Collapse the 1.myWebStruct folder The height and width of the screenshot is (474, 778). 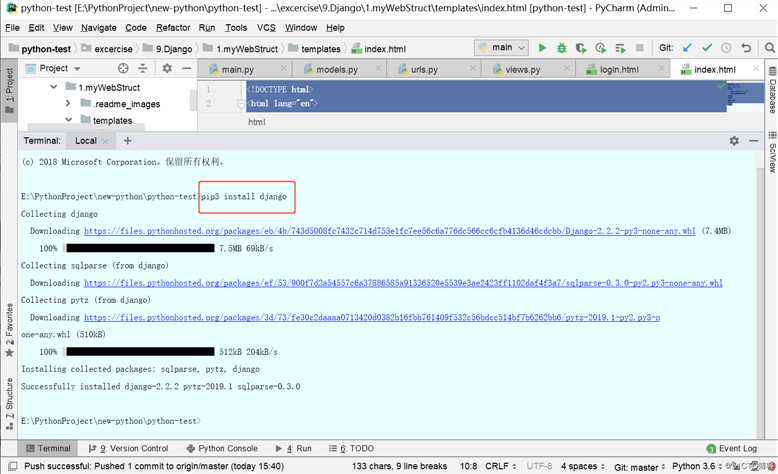(x=54, y=87)
